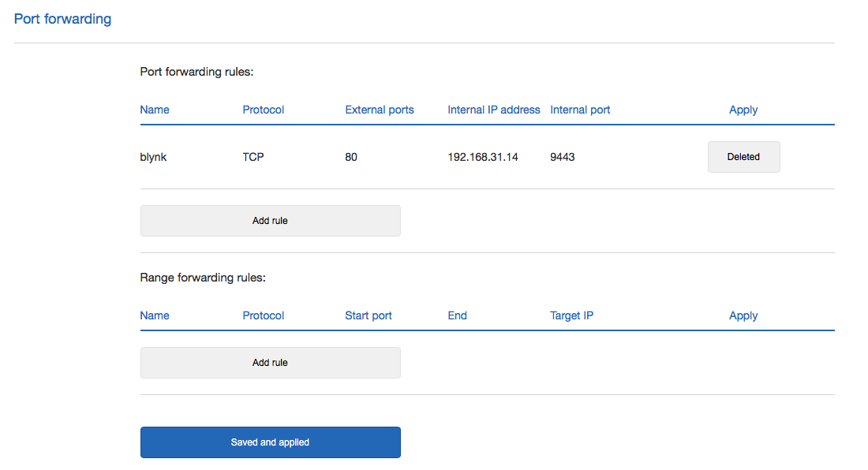Click the Start port column header

(x=369, y=315)
